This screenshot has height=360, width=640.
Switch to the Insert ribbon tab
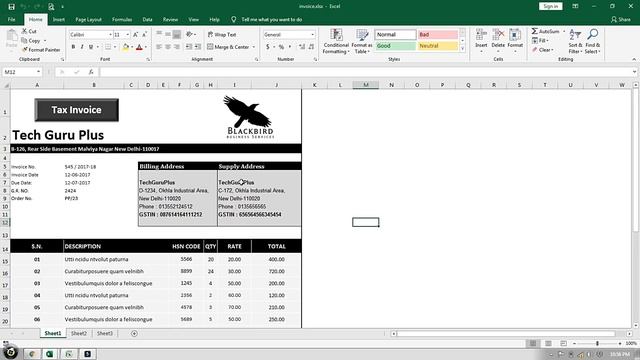(58, 20)
